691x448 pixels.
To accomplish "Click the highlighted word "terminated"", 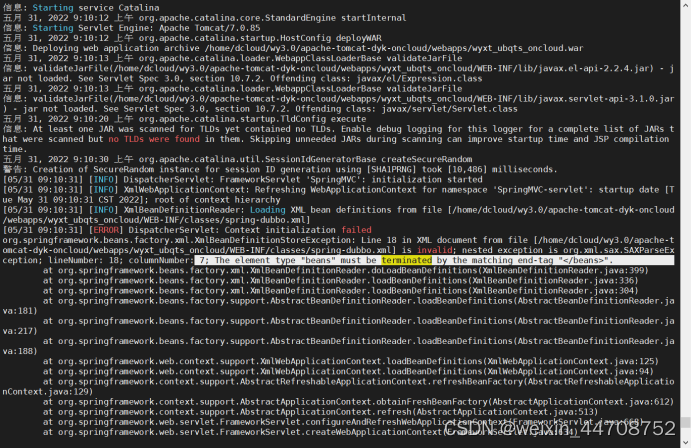I will (x=407, y=260).
